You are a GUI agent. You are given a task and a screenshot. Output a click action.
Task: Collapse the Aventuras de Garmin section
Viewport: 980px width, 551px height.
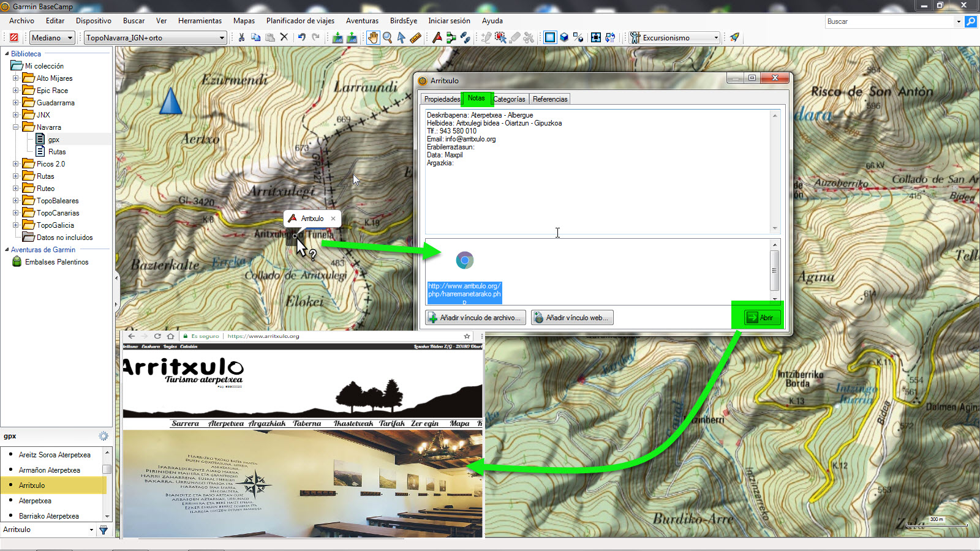(7, 249)
